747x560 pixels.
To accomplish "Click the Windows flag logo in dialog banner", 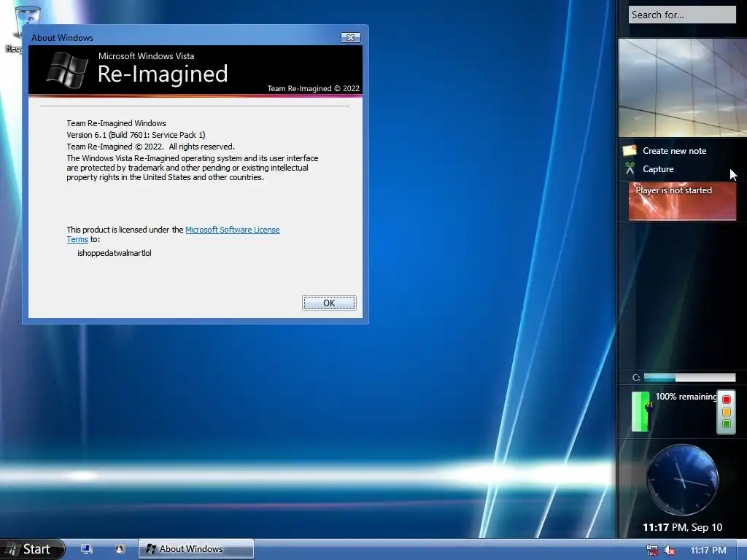I will 67,71.
